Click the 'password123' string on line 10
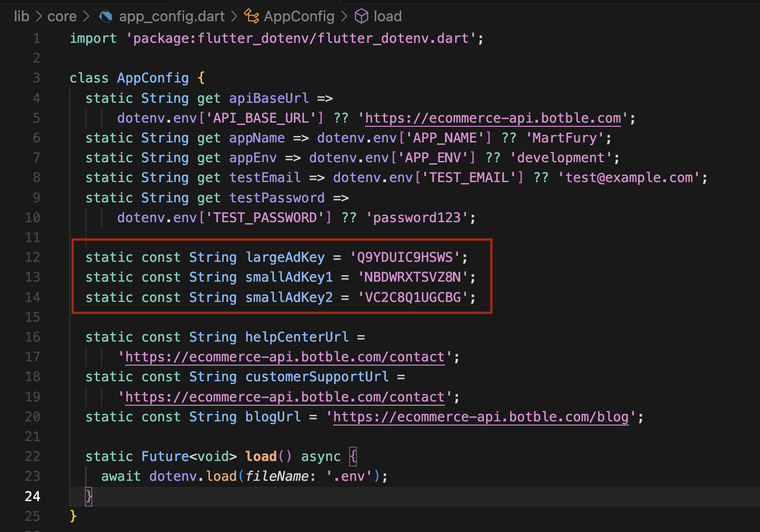Viewport: 760px width, 532px height. coord(417,218)
